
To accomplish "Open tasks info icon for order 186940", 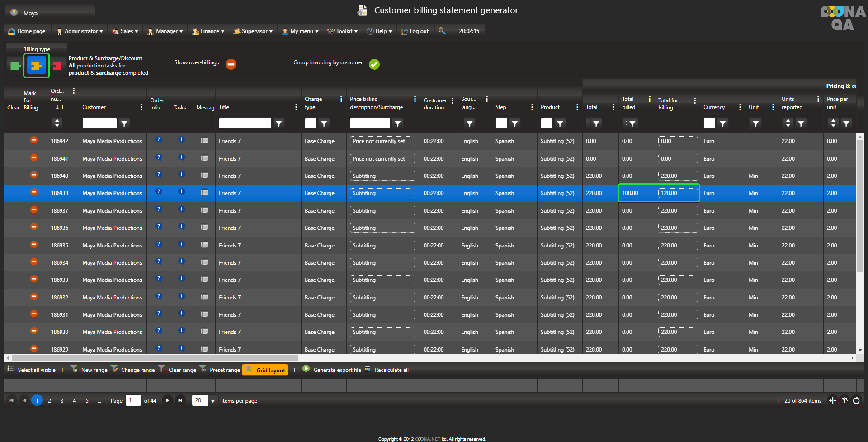I will tap(182, 175).
